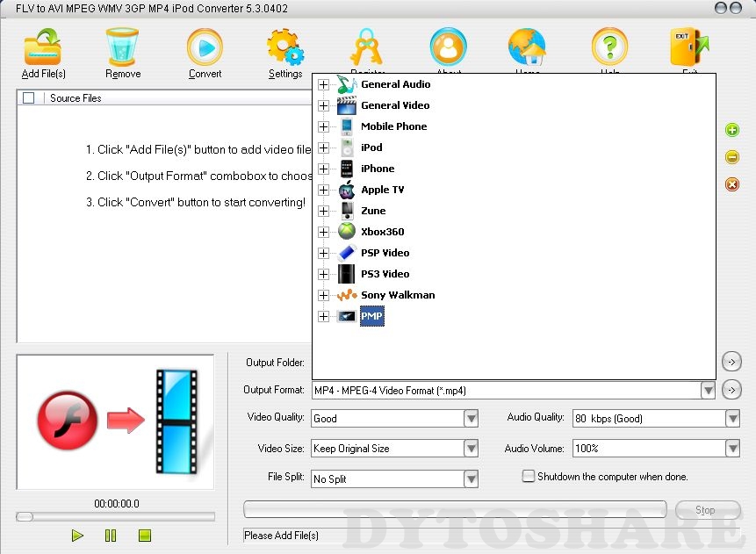756x554 pixels.
Task: Click the Remove trash can icon
Action: point(122,47)
